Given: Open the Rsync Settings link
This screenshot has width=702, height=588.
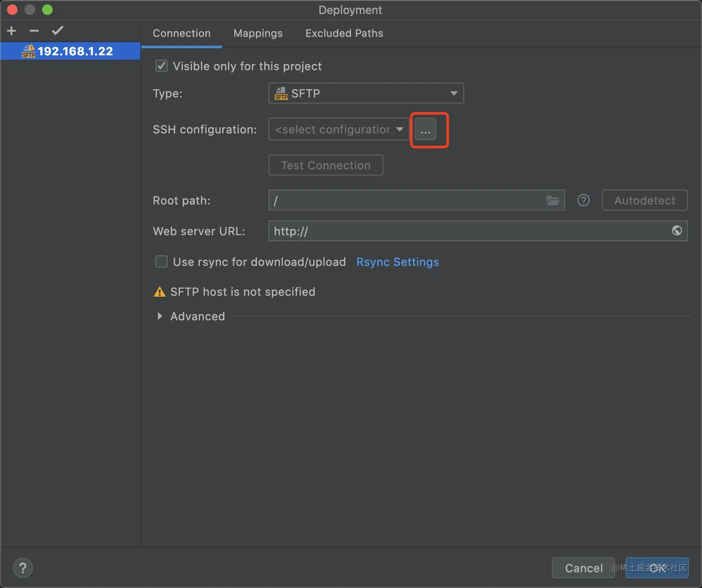Looking at the screenshot, I should click(397, 262).
